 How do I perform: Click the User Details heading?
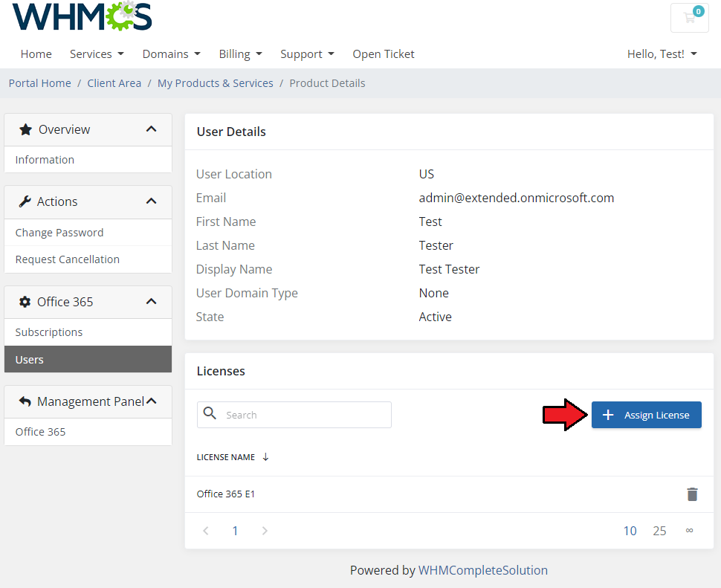coord(231,132)
